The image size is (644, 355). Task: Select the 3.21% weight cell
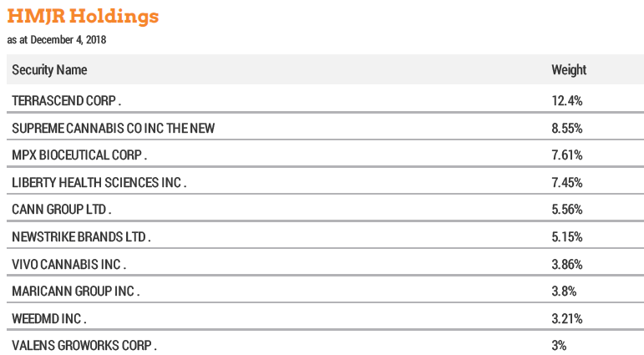tap(566, 318)
